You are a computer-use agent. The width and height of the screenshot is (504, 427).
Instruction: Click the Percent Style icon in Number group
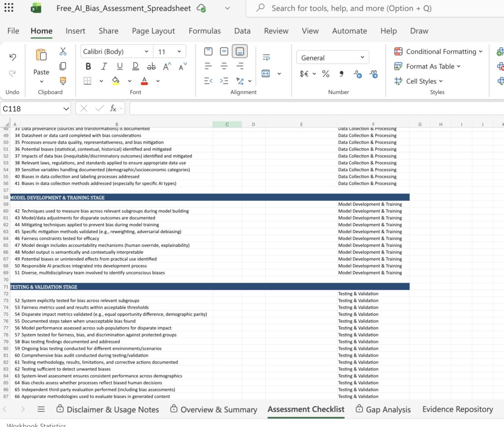pyautogui.click(x=325, y=74)
